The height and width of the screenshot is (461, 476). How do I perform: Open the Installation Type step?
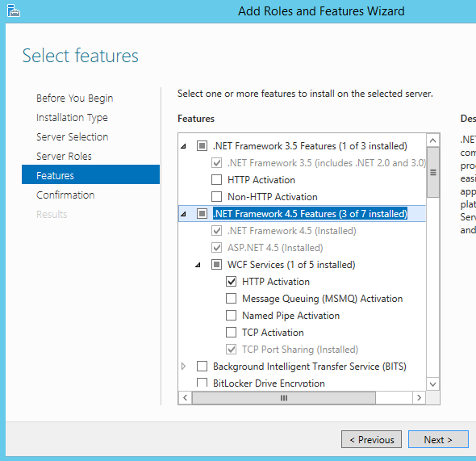tap(72, 118)
